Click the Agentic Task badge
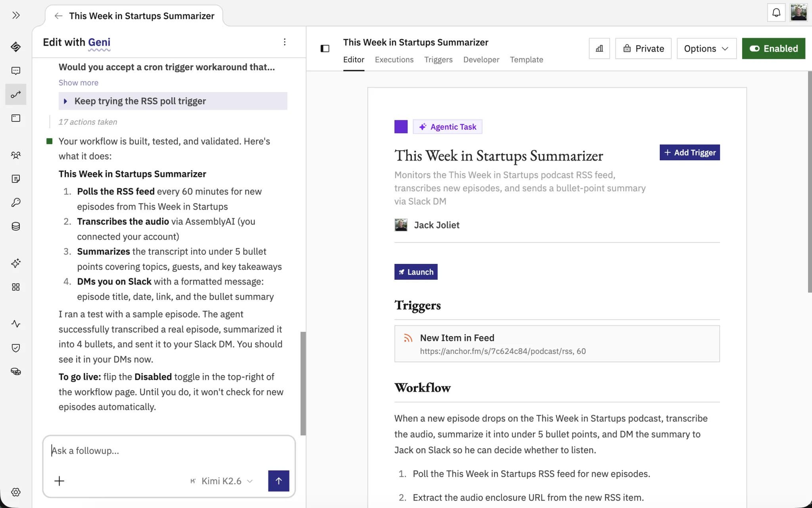Viewport: 812px width, 508px height. [x=447, y=127]
